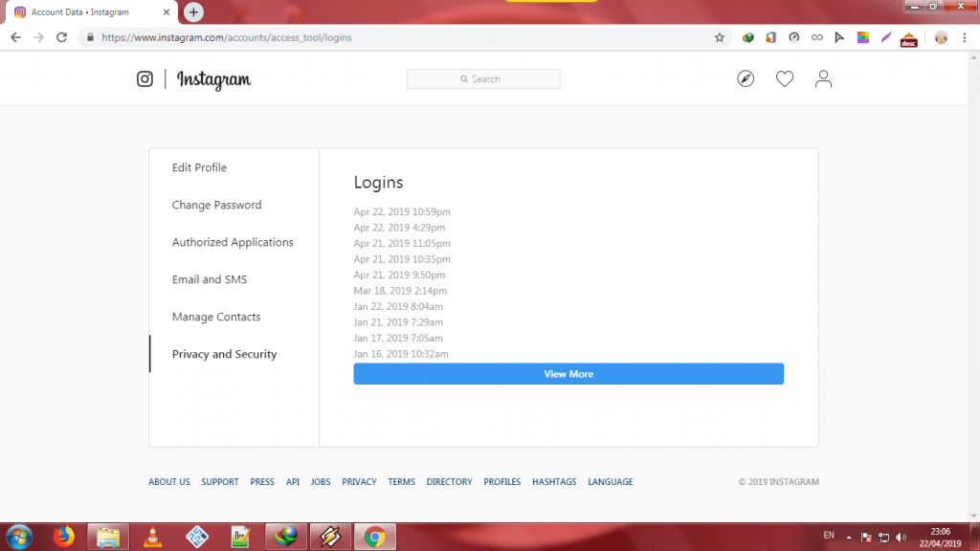
Task: Click the Instagram wordmark logo
Action: tap(213, 80)
